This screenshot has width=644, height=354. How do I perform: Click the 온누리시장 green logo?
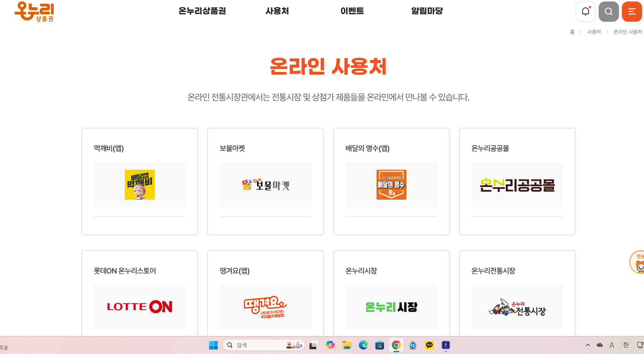coord(391,307)
